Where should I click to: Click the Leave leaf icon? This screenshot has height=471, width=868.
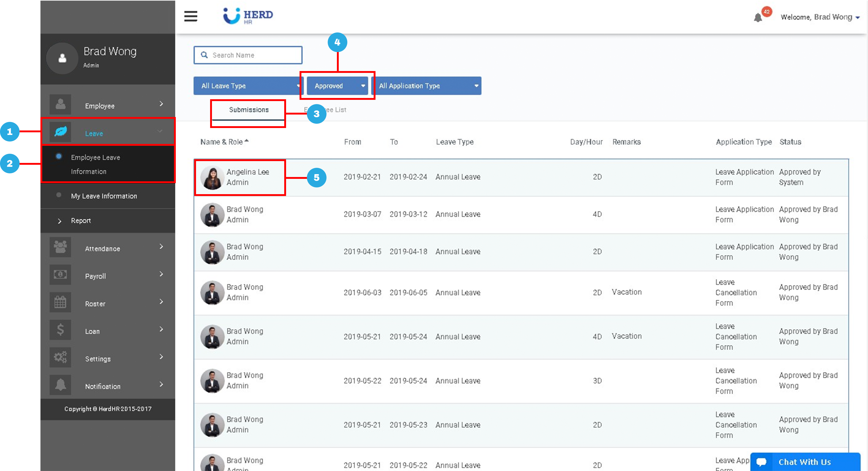point(61,132)
